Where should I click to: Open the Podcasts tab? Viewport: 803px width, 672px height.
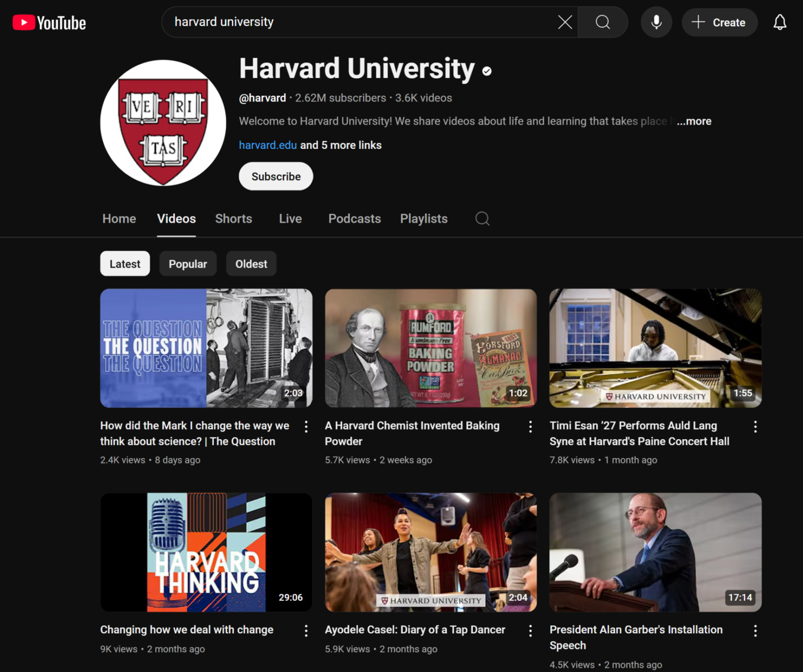[354, 219]
